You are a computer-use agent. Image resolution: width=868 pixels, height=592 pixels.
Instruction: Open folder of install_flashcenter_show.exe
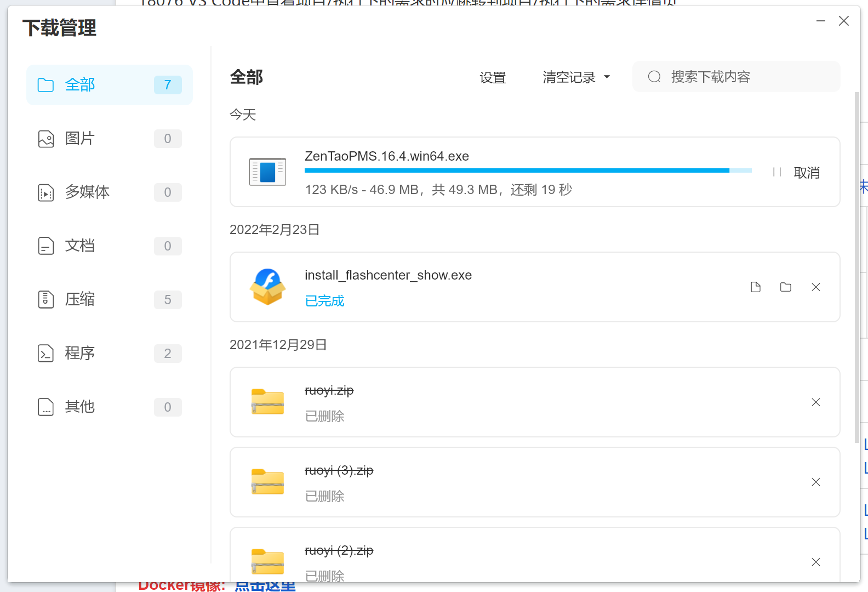pos(786,287)
